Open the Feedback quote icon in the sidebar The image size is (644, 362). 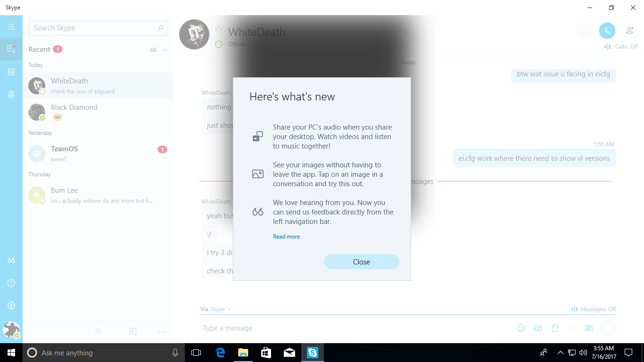(11, 260)
